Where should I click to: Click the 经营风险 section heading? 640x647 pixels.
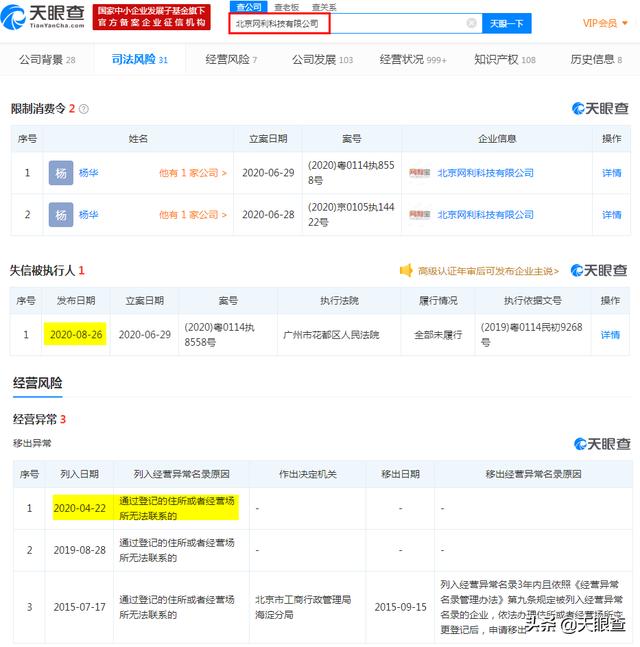click(38, 383)
